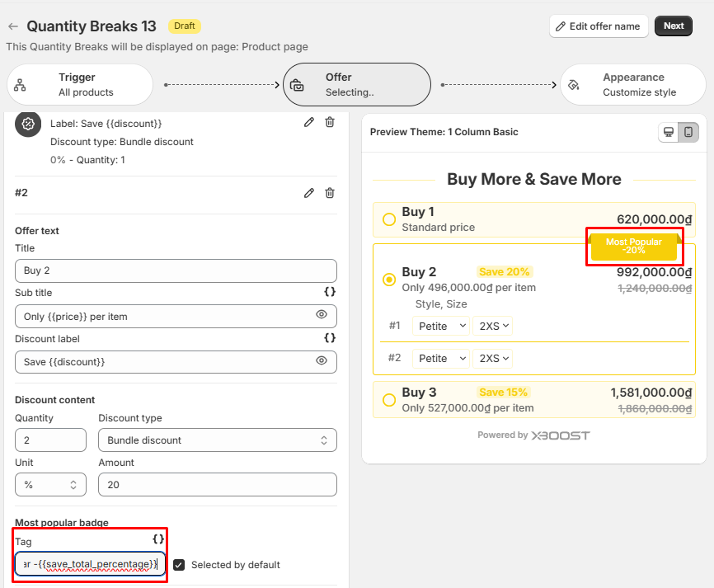Click the trash icon for the first offer
714x588 pixels.
pyautogui.click(x=330, y=122)
